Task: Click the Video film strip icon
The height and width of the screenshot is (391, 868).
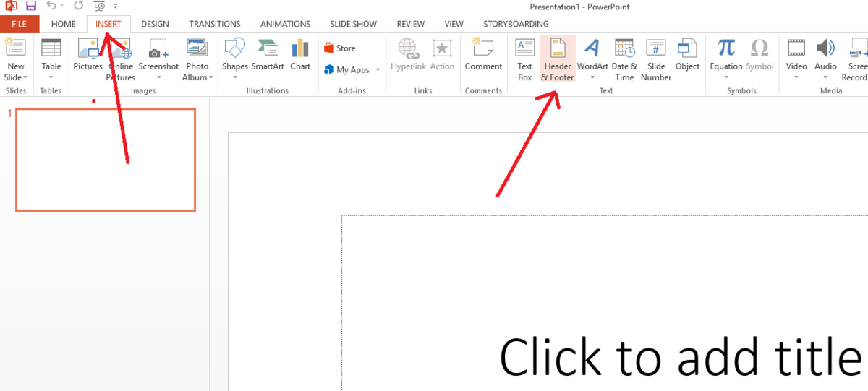Action: [x=796, y=48]
